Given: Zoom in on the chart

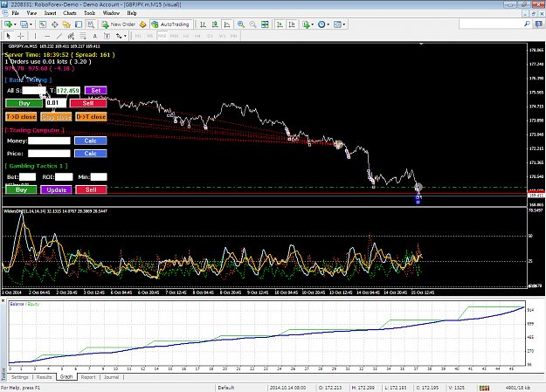Looking at the screenshot, I should 240,24.
